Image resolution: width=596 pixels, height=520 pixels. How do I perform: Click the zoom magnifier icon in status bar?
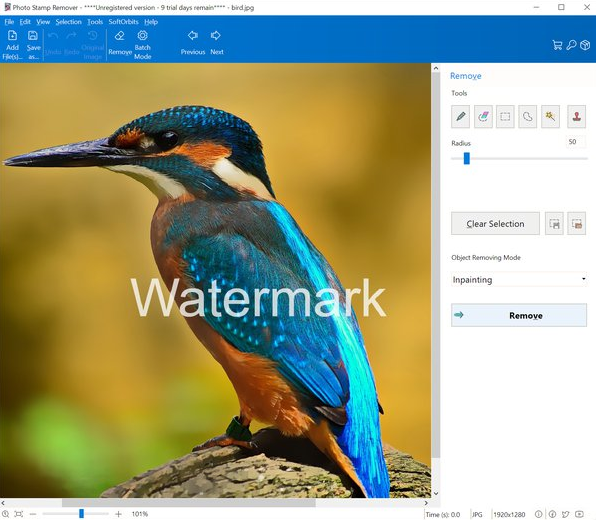click(x=5, y=514)
